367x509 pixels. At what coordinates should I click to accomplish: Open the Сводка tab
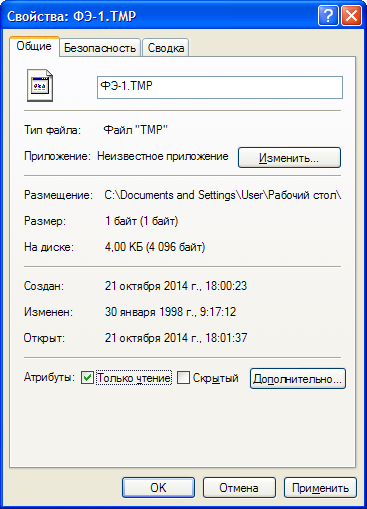pos(166,48)
